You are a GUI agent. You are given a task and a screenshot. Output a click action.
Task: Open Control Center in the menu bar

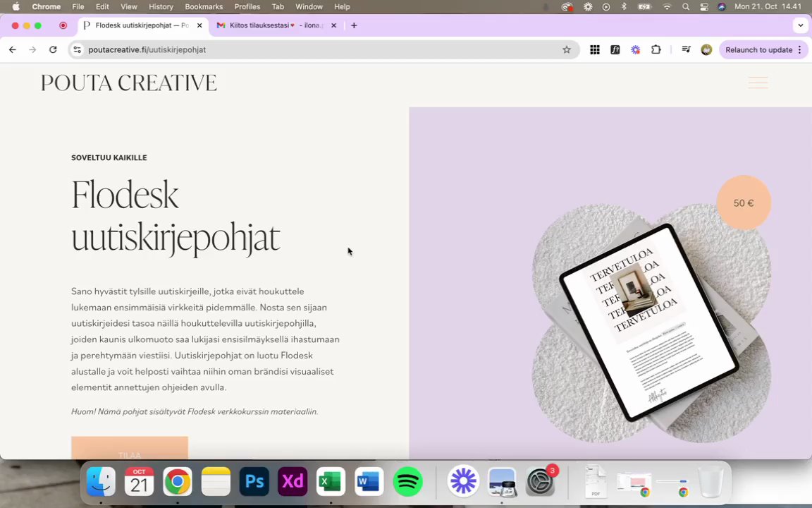tap(703, 7)
